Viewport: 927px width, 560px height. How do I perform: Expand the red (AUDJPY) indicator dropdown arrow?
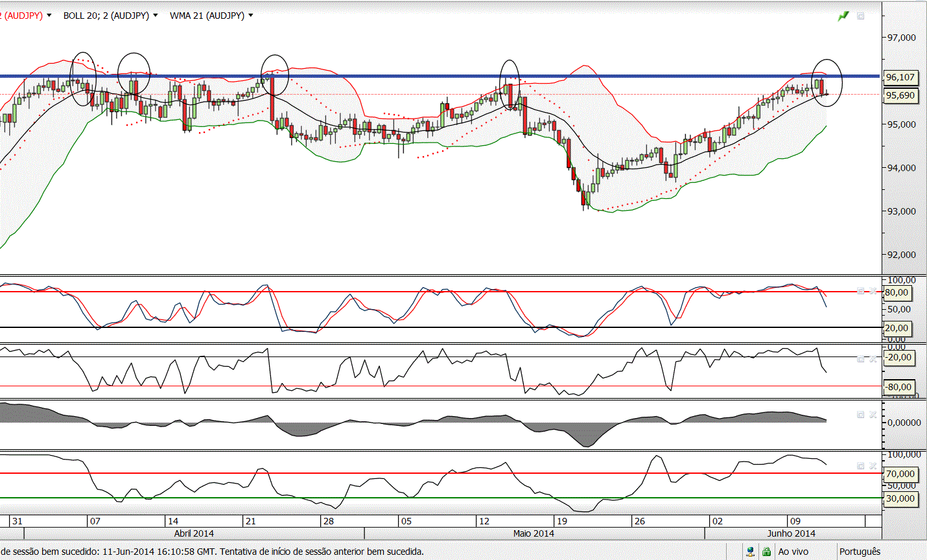[x=49, y=16]
